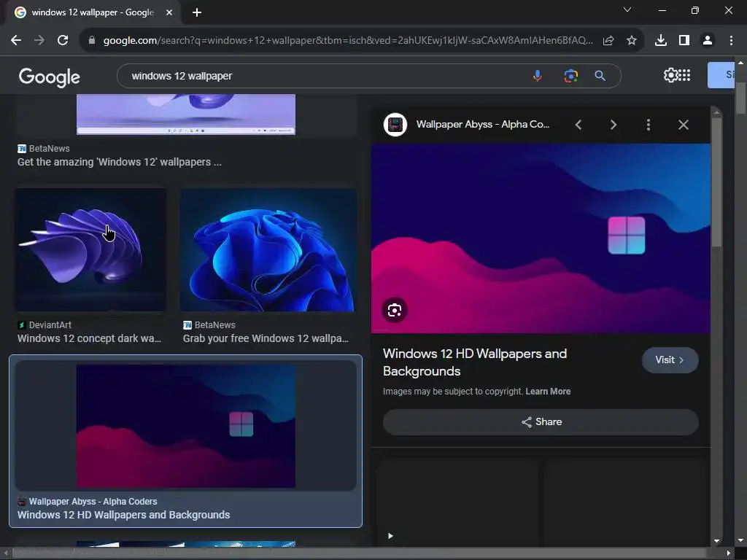The width and height of the screenshot is (747, 560).
Task: Click the preview panel vertical scrollbar
Action: [x=716, y=181]
